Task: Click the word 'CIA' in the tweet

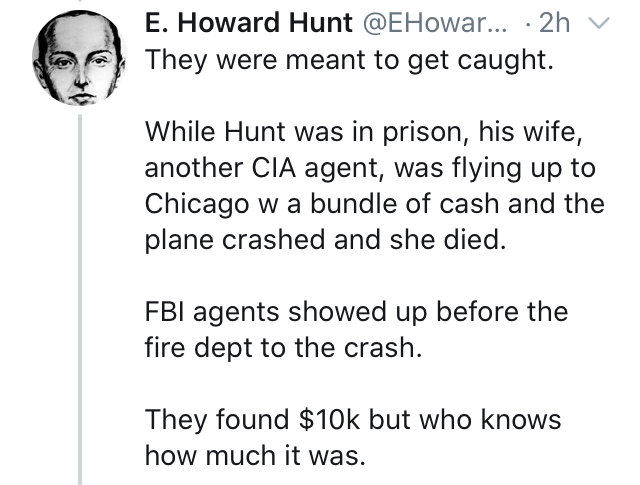Action: click(x=274, y=168)
